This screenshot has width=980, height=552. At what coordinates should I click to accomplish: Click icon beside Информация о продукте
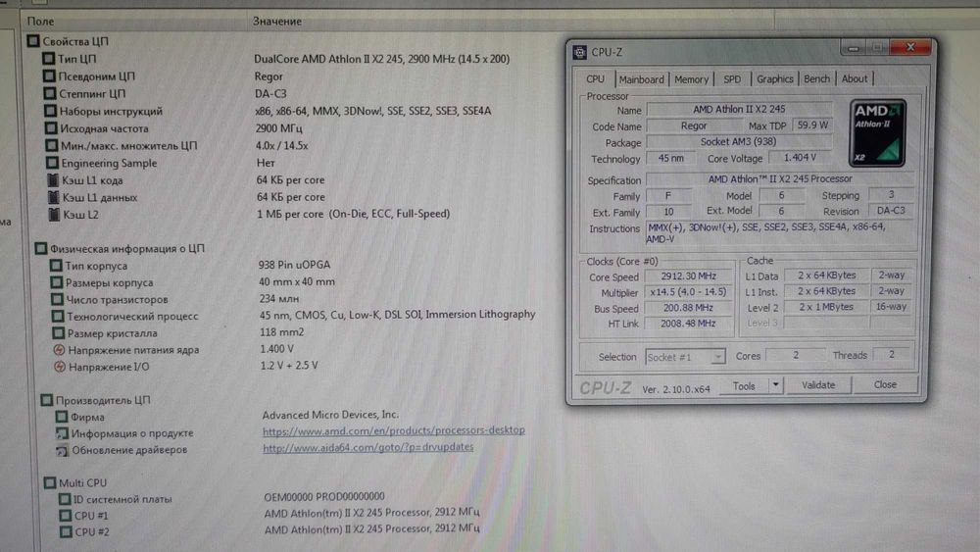coord(62,433)
